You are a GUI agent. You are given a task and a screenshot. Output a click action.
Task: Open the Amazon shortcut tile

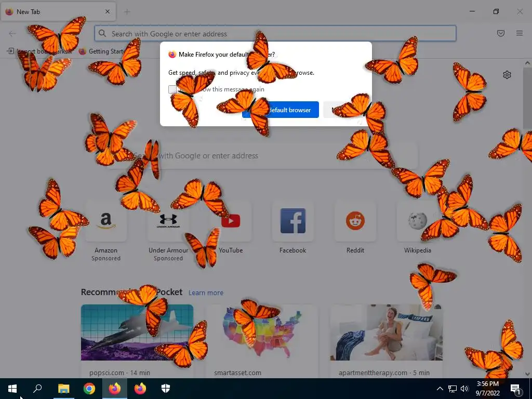point(106,221)
